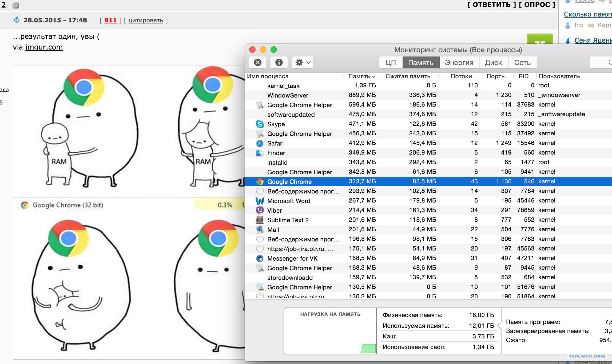The width and height of the screenshot is (612, 364).
Task: Click the shield icon of Веб-содержимое row PID 7783
Action: pyautogui.click(x=260, y=239)
